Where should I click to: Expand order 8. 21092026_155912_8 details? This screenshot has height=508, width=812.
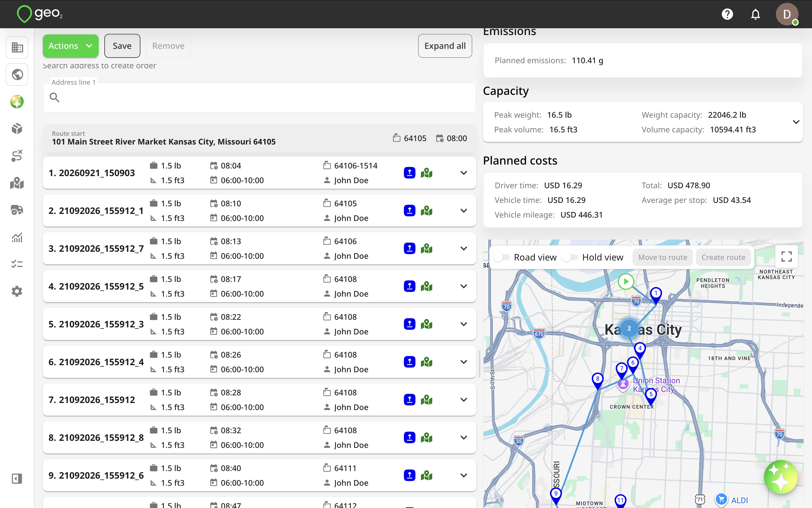pos(464,437)
